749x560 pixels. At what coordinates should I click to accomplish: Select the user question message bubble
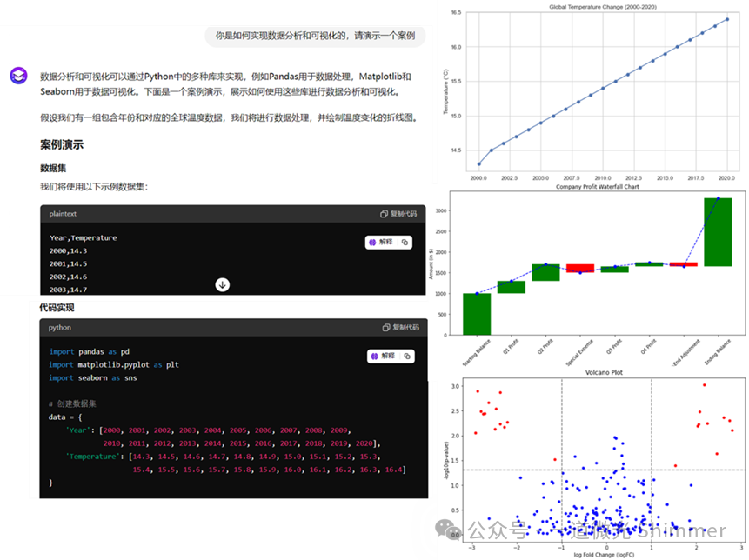point(315,36)
